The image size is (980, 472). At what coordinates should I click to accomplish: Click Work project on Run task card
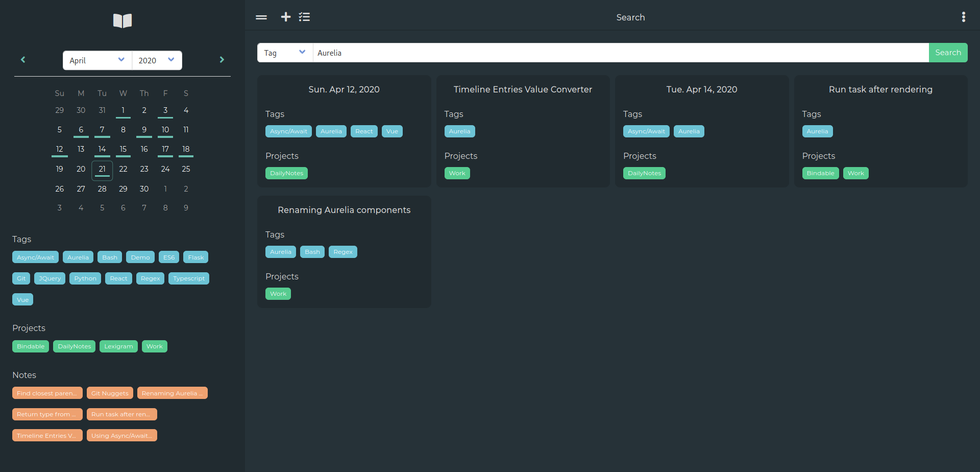pos(856,173)
